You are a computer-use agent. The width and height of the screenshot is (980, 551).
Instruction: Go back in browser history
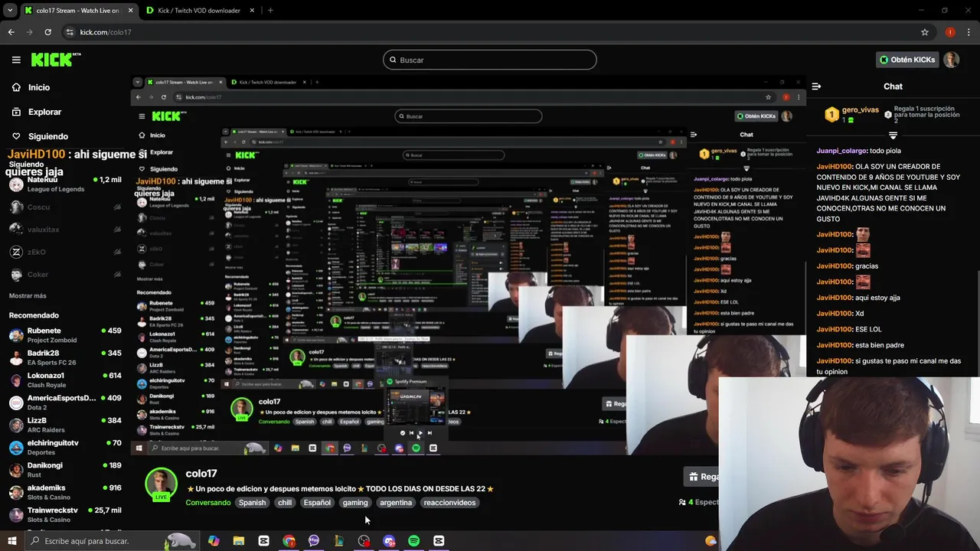[11, 32]
